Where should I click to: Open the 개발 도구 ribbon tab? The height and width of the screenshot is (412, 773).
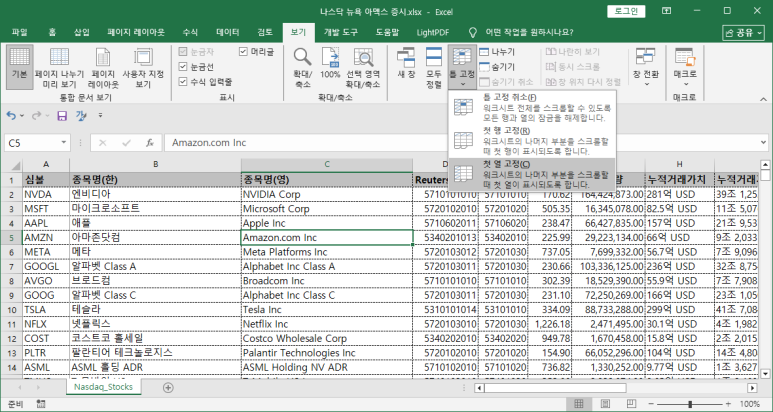click(x=341, y=33)
